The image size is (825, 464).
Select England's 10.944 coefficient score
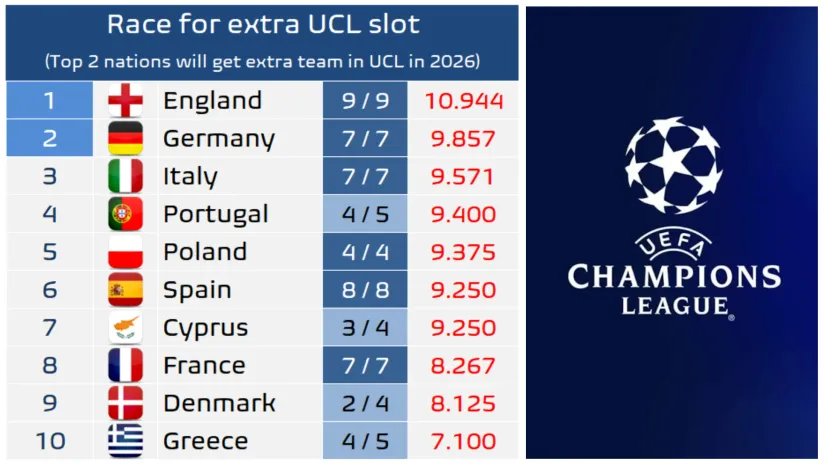(x=464, y=101)
